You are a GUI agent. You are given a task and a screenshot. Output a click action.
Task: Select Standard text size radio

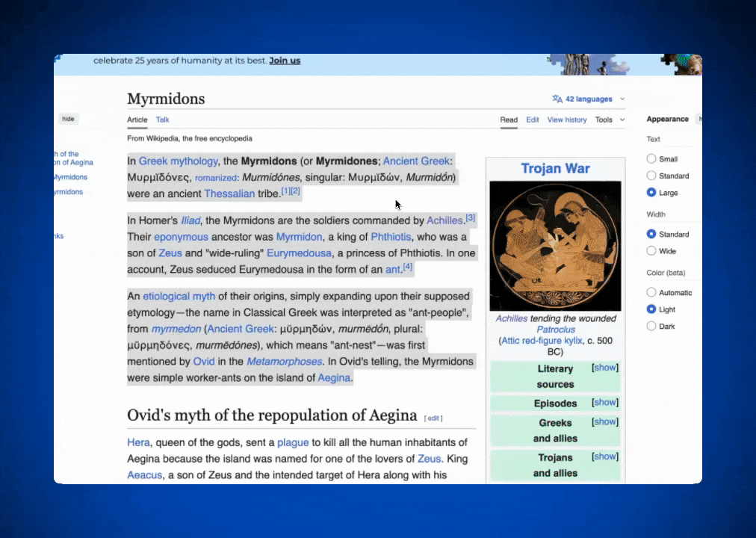(x=651, y=176)
